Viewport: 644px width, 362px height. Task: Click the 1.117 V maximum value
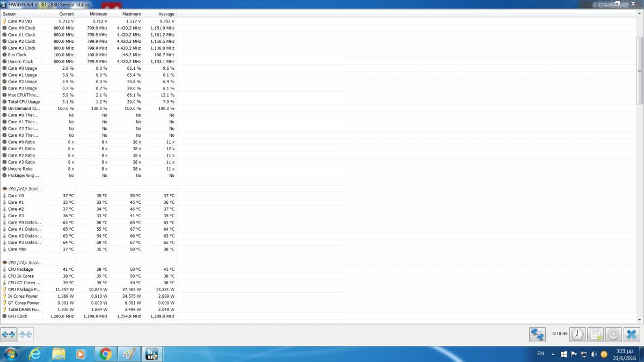tap(134, 21)
